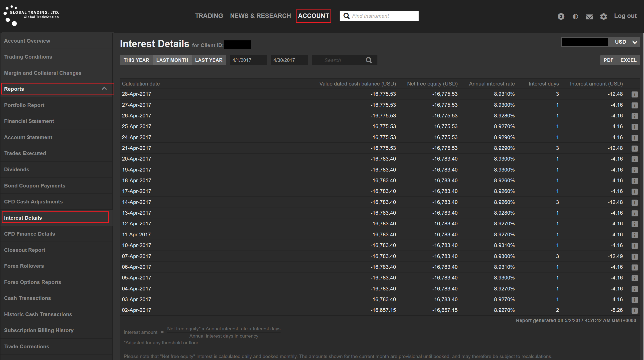
Task: Open info icon for 28-Apr-2017 row
Action: 635,94
